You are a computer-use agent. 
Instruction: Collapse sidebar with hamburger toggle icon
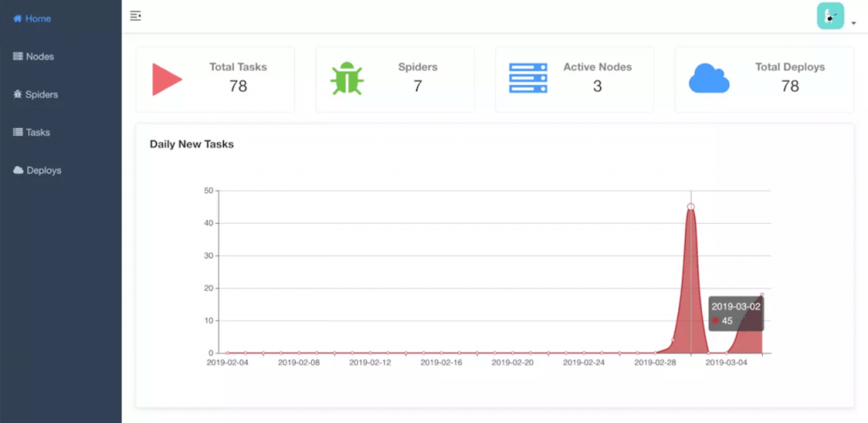135,16
